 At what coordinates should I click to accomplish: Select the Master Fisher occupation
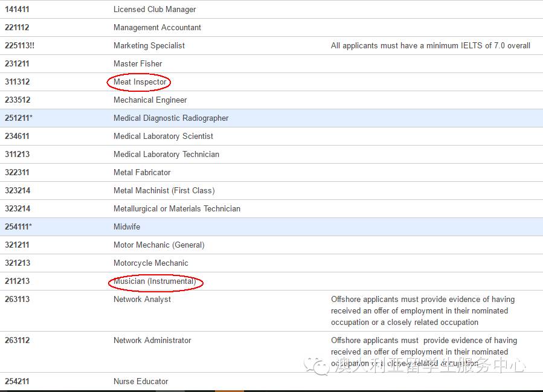point(138,63)
